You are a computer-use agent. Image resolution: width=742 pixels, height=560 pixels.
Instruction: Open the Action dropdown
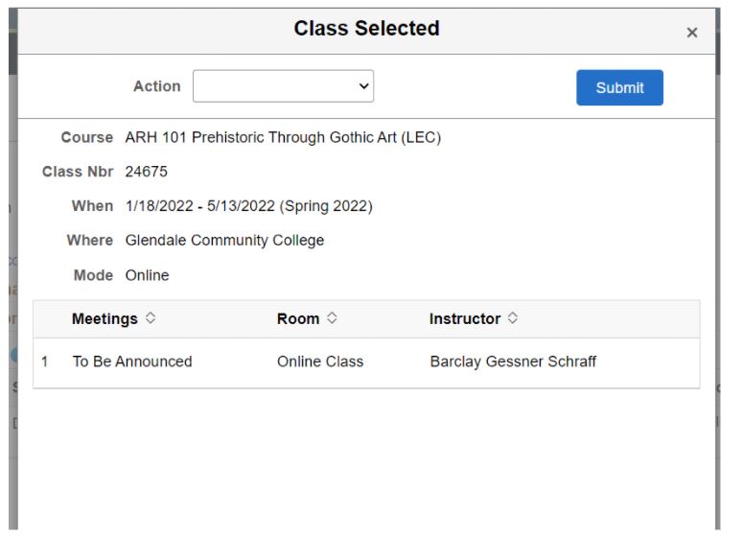[283, 86]
